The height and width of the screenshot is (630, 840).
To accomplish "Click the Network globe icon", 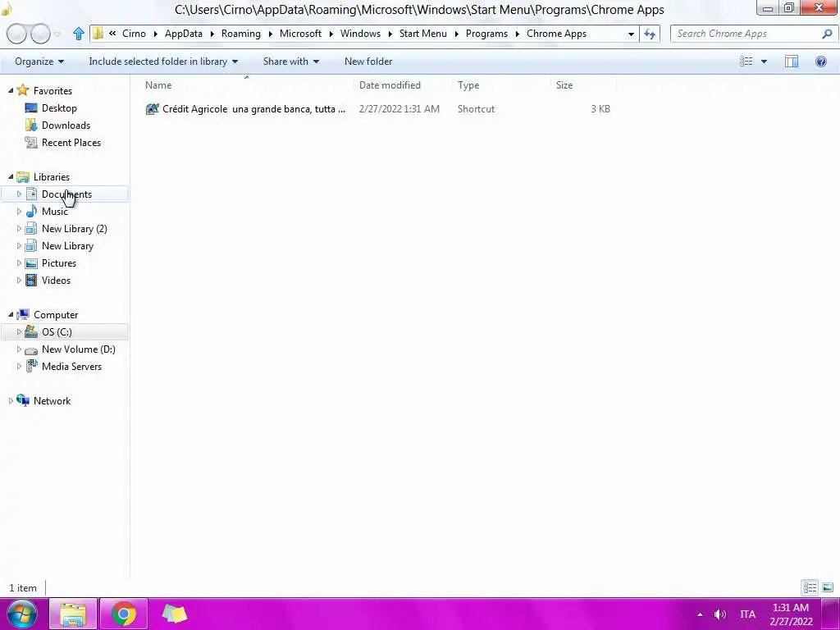I will click(22, 400).
